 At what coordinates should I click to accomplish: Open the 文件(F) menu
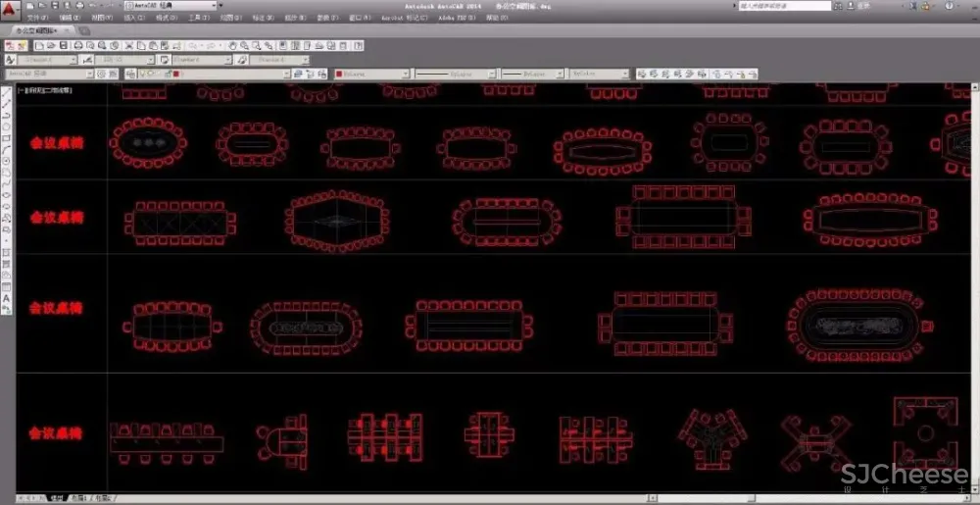pyautogui.click(x=37, y=19)
